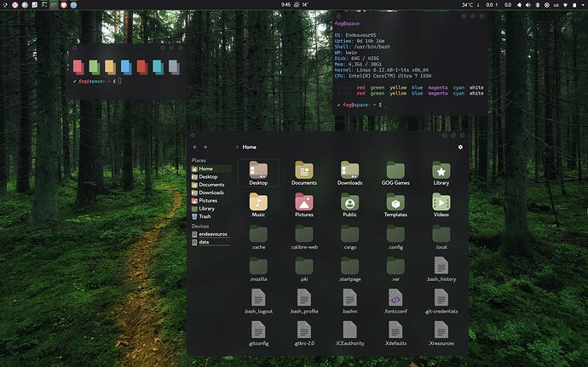Open the Library folder with star icon
The image size is (588, 367).
[x=441, y=173]
